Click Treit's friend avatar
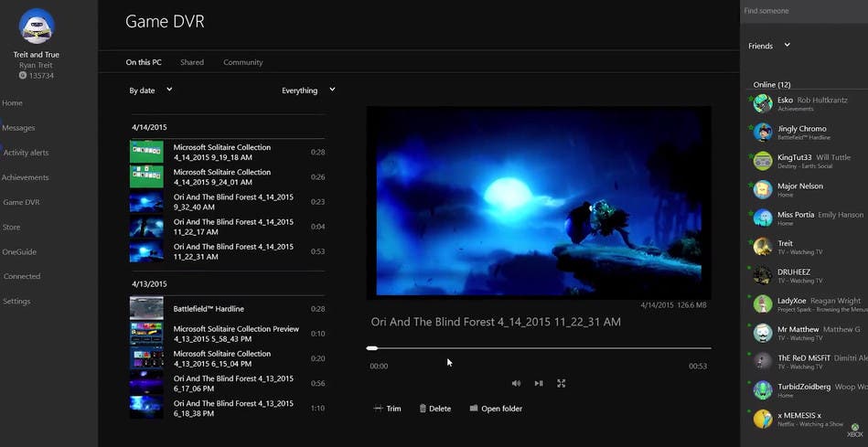 coord(762,247)
